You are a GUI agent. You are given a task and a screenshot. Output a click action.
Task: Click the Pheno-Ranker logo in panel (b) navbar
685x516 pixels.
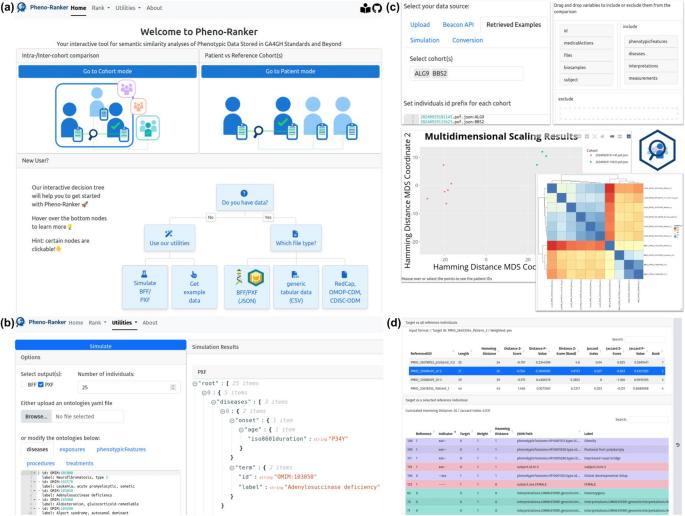[x=20, y=322]
